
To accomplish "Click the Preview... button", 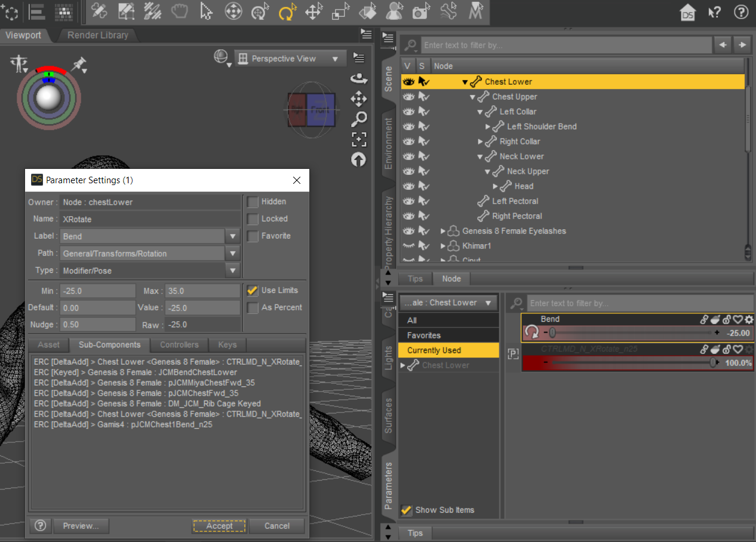I will pyautogui.click(x=81, y=526).
